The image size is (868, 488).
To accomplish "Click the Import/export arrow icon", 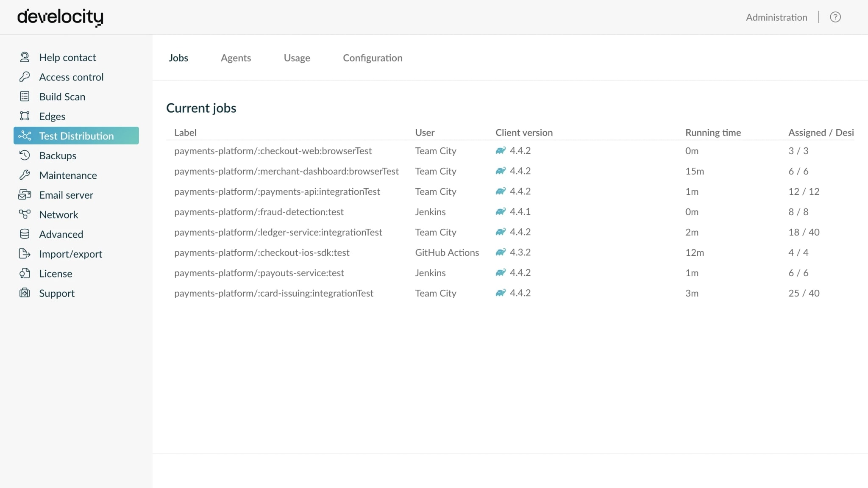I will click(25, 254).
